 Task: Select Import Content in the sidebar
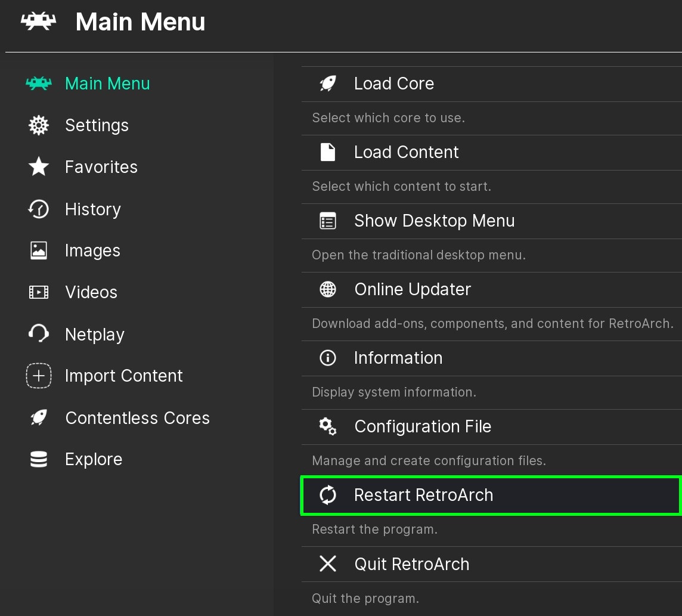point(123,376)
